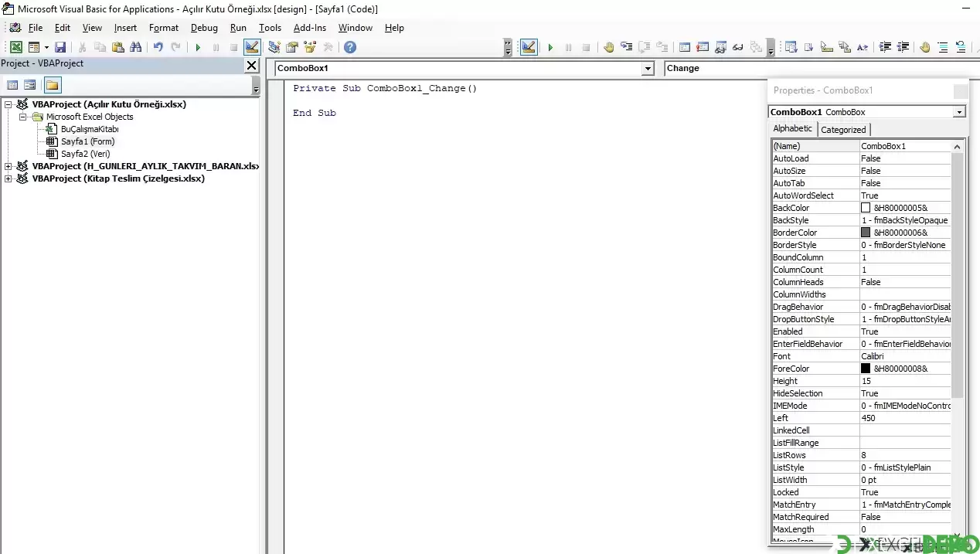Image resolution: width=980 pixels, height=554 pixels.
Task: Save the workbook with the floppy icon
Action: pyautogui.click(x=60, y=47)
